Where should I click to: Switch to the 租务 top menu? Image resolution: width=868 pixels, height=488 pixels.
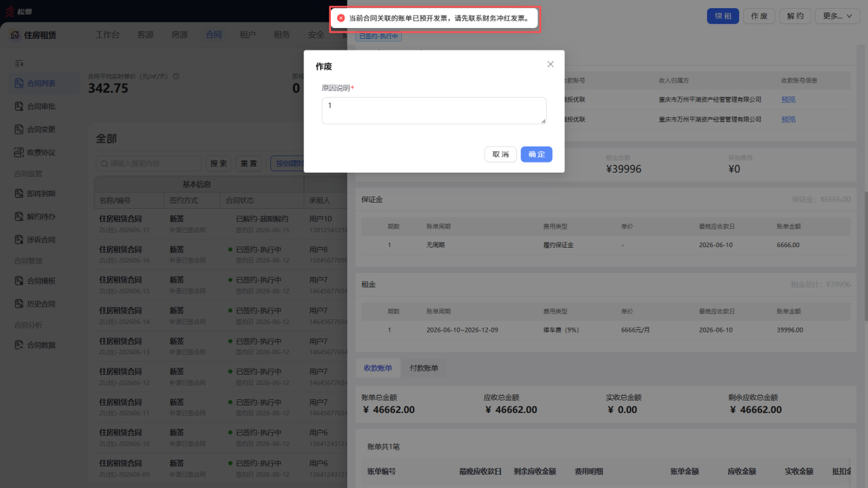pos(282,35)
